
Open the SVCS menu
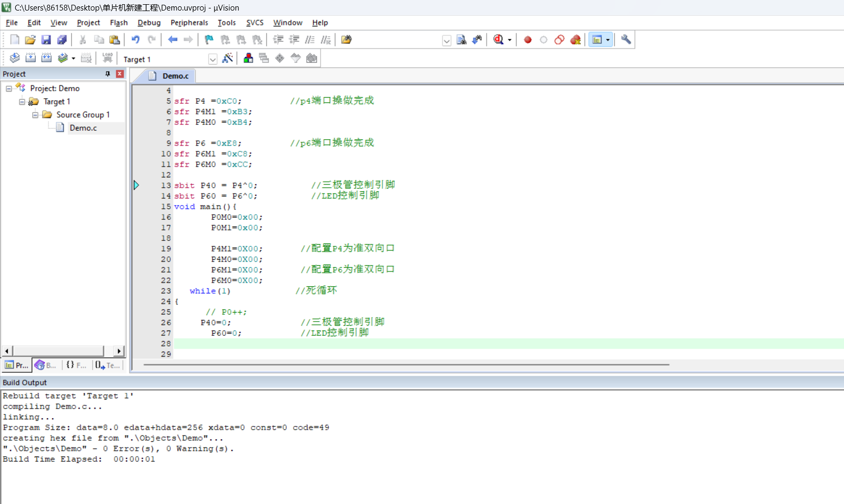click(255, 23)
